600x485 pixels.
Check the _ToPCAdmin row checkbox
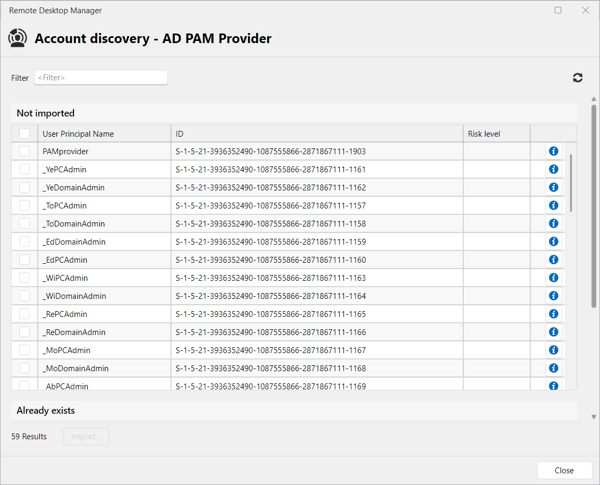tap(24, 205)
